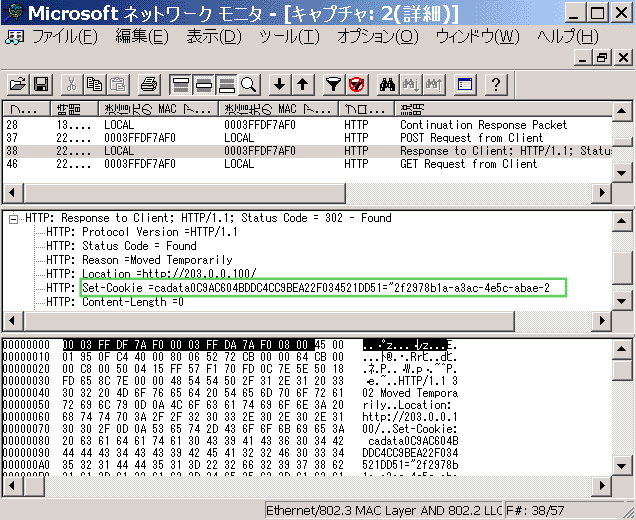Open the オプション(O) menu
This screenshot has width=636, height=520.
(378, 37)
